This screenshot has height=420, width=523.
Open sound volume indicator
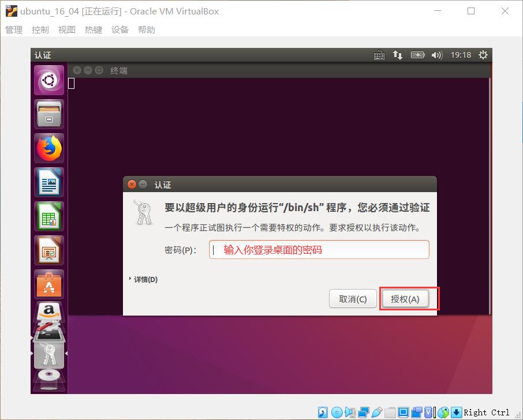tap(436, 55)
